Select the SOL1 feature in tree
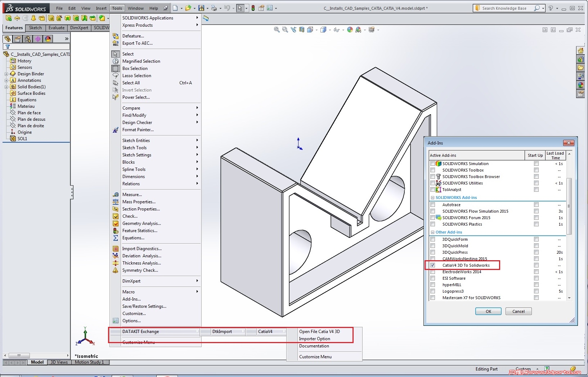This screenshot has width=588, height=377. pyautogui.click(x=22, y=139)
